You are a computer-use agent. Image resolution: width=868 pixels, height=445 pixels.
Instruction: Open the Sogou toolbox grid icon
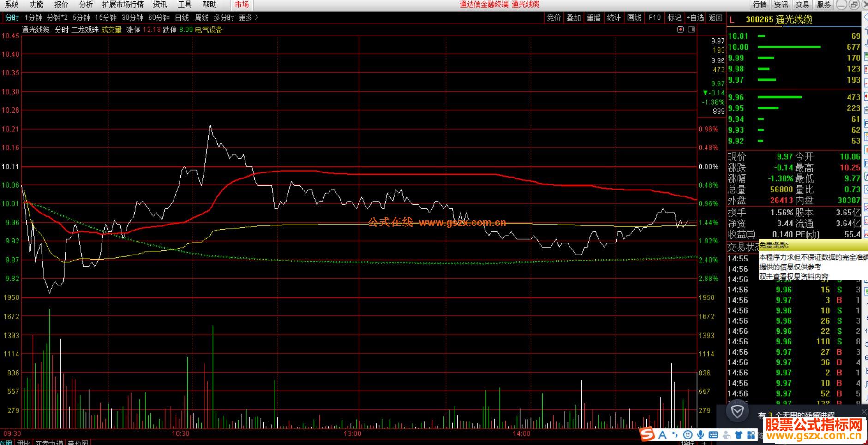751,434
